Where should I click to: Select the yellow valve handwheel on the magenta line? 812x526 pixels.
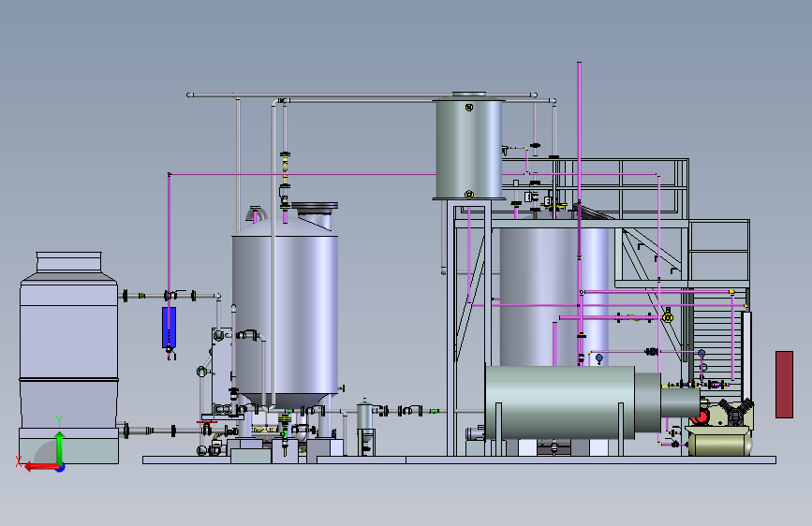[668, 317]
